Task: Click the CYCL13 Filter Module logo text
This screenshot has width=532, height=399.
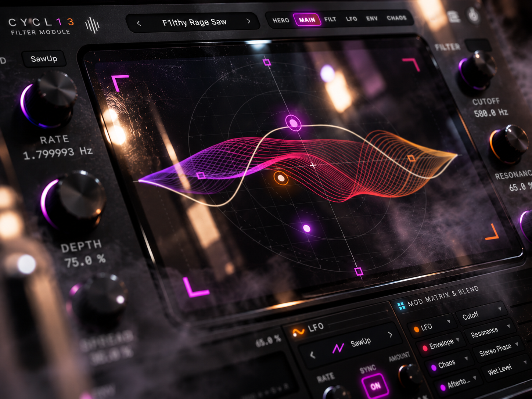Action: tap(41, 26)
